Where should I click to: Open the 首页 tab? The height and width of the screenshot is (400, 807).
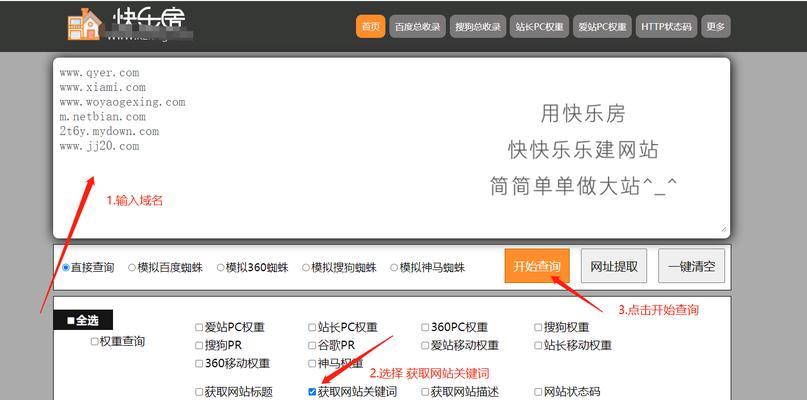(371, 27)
